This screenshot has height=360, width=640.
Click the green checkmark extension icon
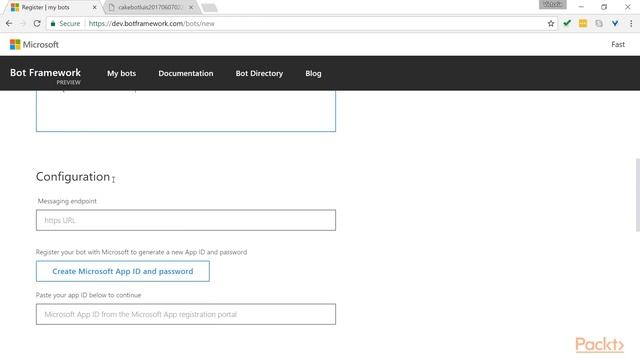click(567, 23)
